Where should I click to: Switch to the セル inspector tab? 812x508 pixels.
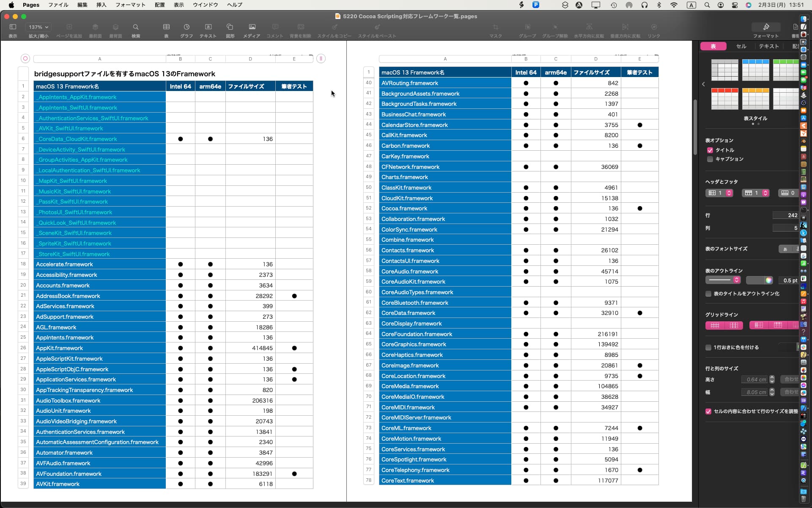click(741, 46)
